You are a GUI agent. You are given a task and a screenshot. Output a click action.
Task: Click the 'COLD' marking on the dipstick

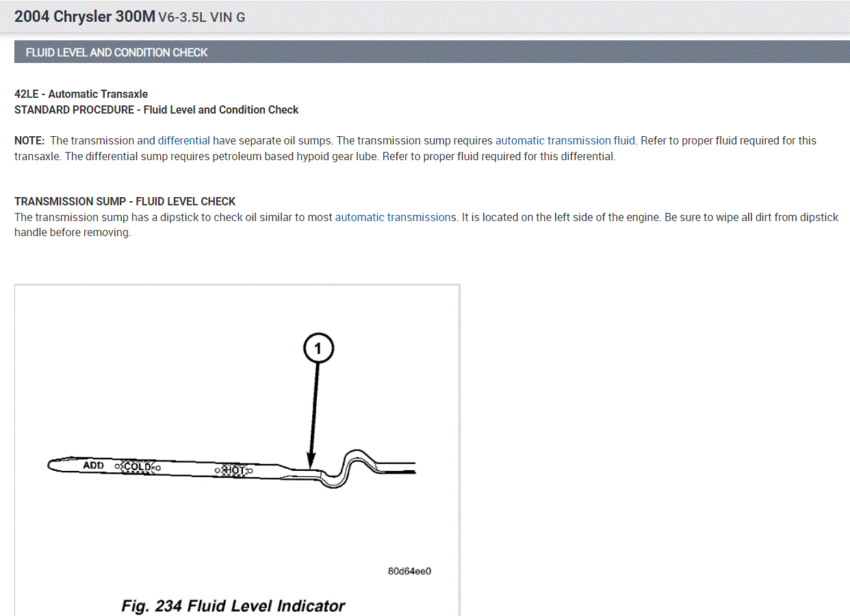click(138, 467)
